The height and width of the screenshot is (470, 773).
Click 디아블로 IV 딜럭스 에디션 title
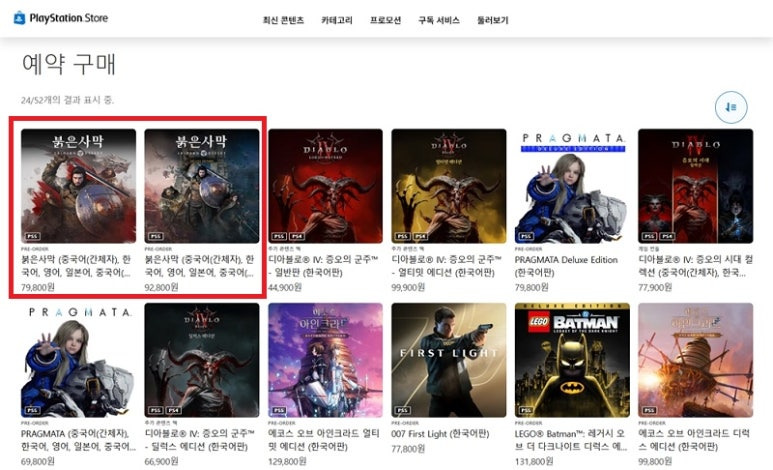[x=200, y=440]
